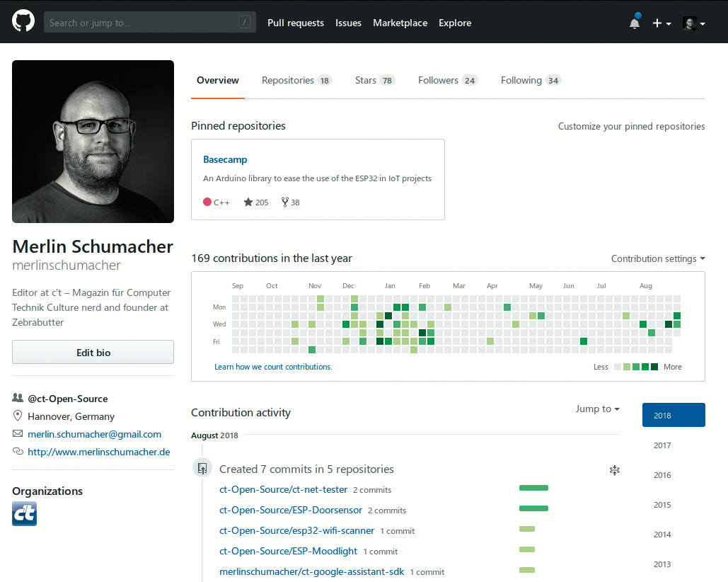Click the collapse icon beside commits summary
This screenshot has width=728, height=582.
[x=614, y=470]
